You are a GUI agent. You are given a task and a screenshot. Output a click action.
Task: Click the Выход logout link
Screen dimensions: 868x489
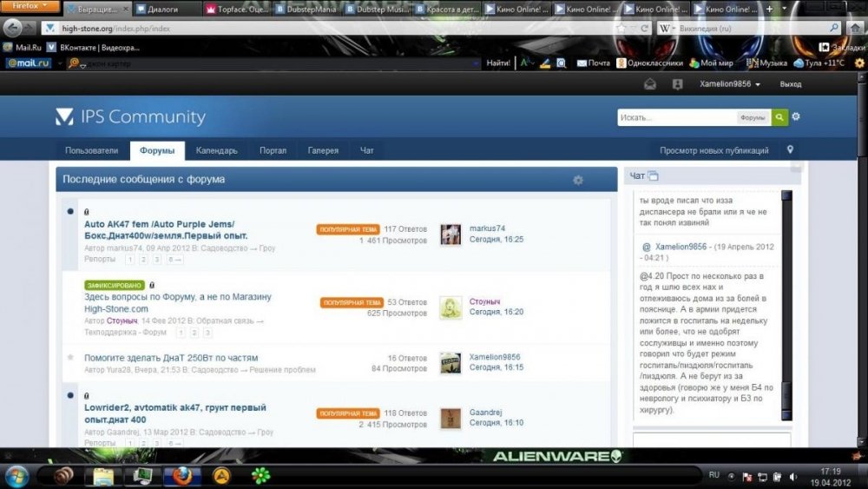pyautogui.click(x=791, y=84)
